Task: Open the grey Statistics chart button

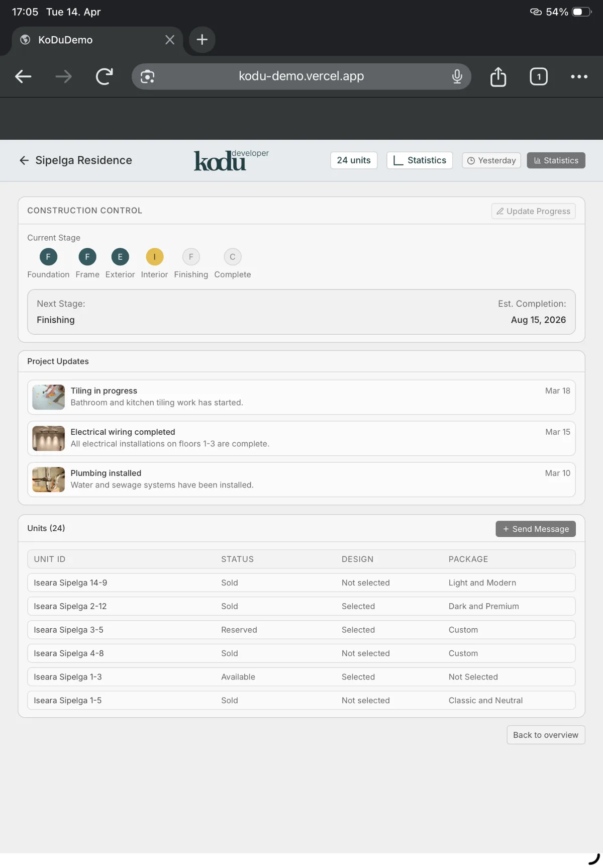Action: pos(556,160)
